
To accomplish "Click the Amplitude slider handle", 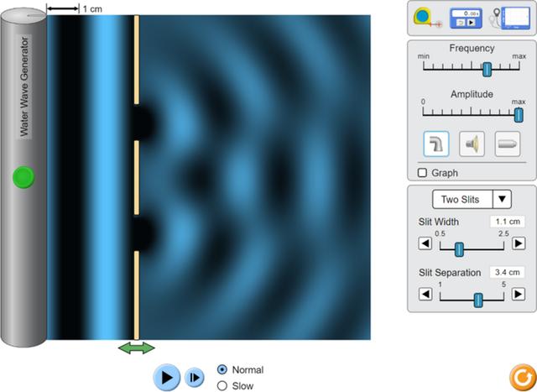I will tap(519, 115).
